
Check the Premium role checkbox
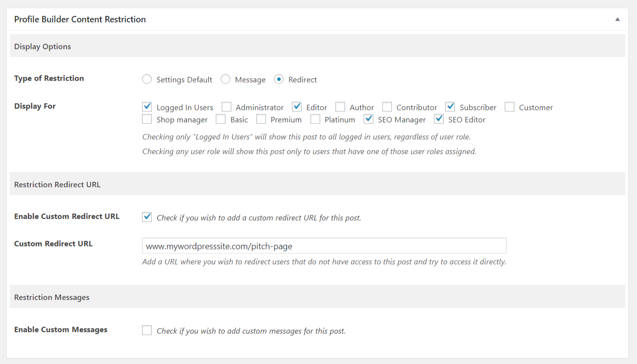pyautogui.click(x=261, y=119)
